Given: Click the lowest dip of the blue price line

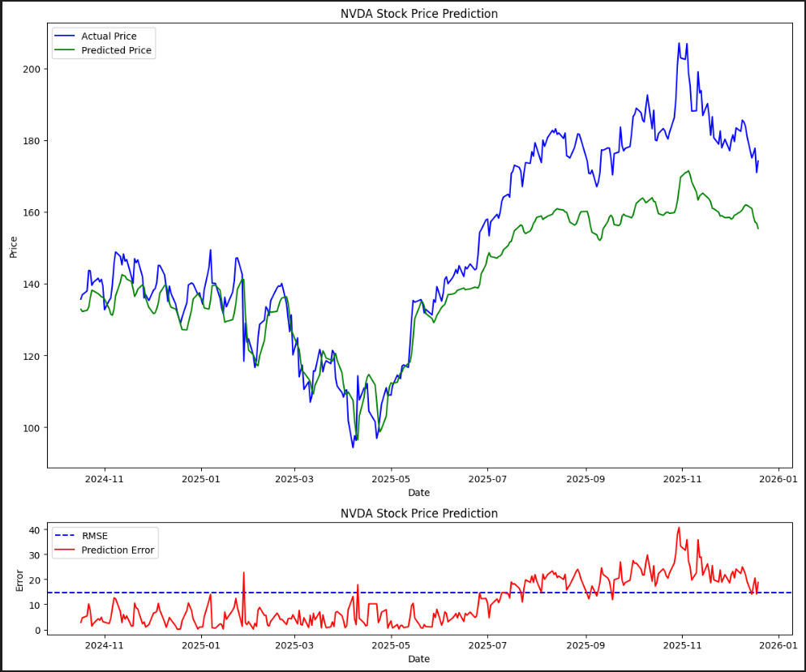Looking at the screenshot, I should click(354, 446).
